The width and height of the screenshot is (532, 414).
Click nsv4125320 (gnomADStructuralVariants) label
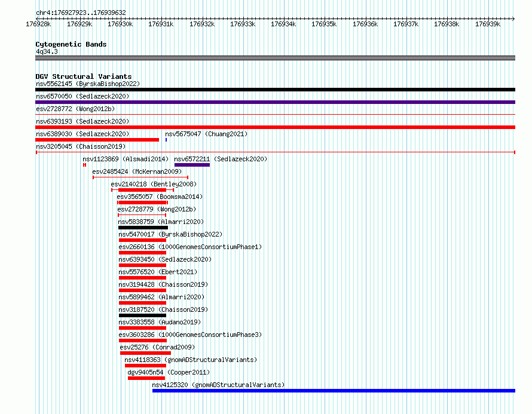point(219,385)
